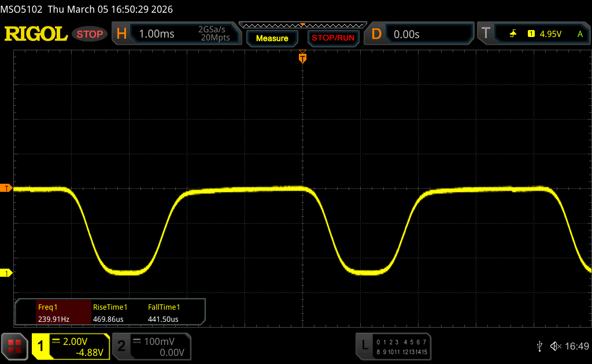592x364 pixels.
Task: Open the orange D delay settings icon
Action: (x=376, y=34)
